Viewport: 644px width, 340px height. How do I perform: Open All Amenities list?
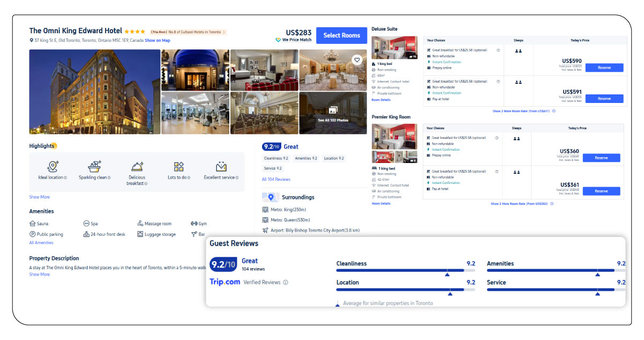[41, 243]
